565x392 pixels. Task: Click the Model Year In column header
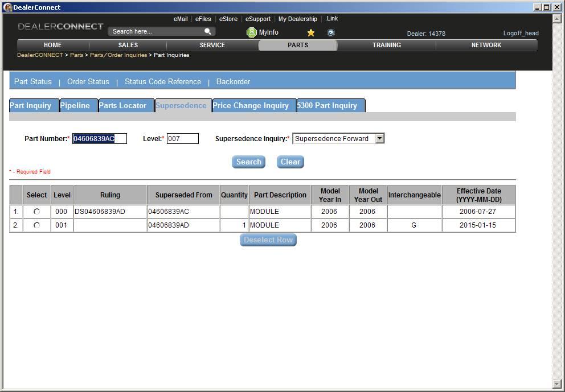pos(330,195)
